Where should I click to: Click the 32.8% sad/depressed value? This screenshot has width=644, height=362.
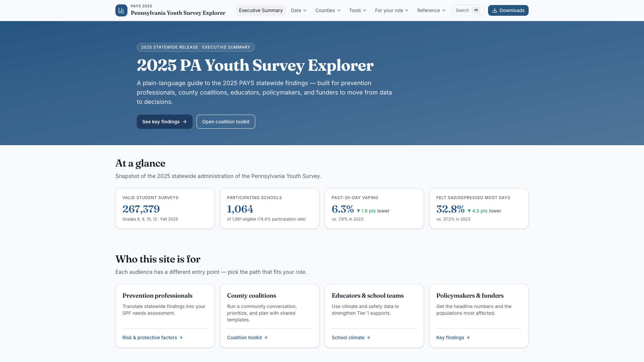(x=450, y=209)
